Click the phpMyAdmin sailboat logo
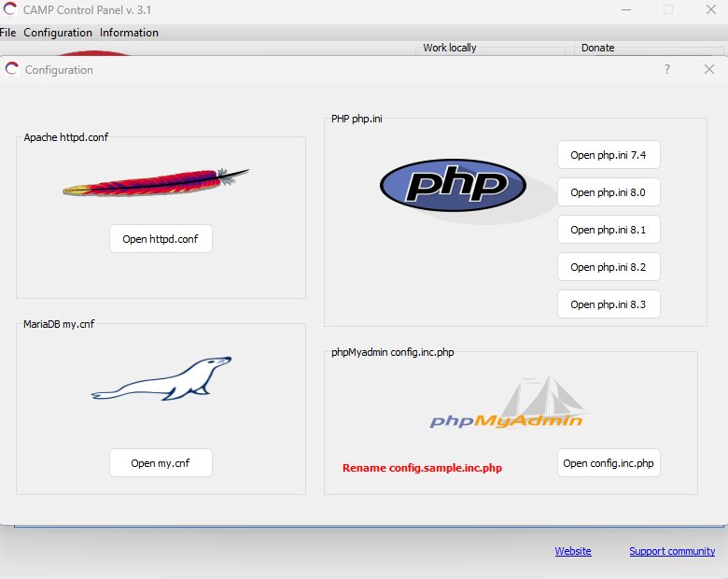 (x=509, y=405)
